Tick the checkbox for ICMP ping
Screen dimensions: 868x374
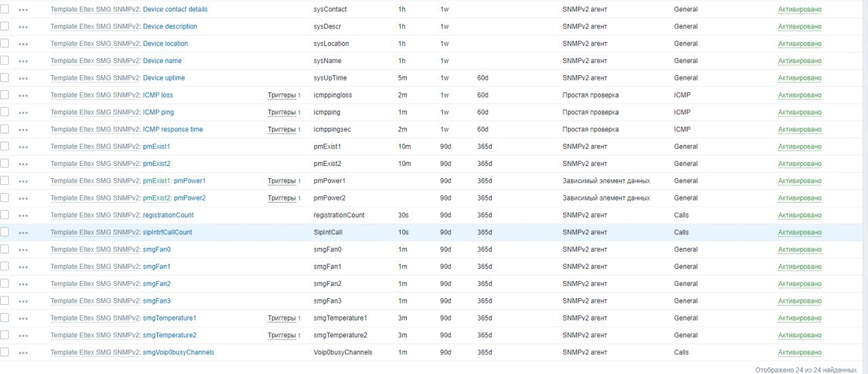click(5, 112)
